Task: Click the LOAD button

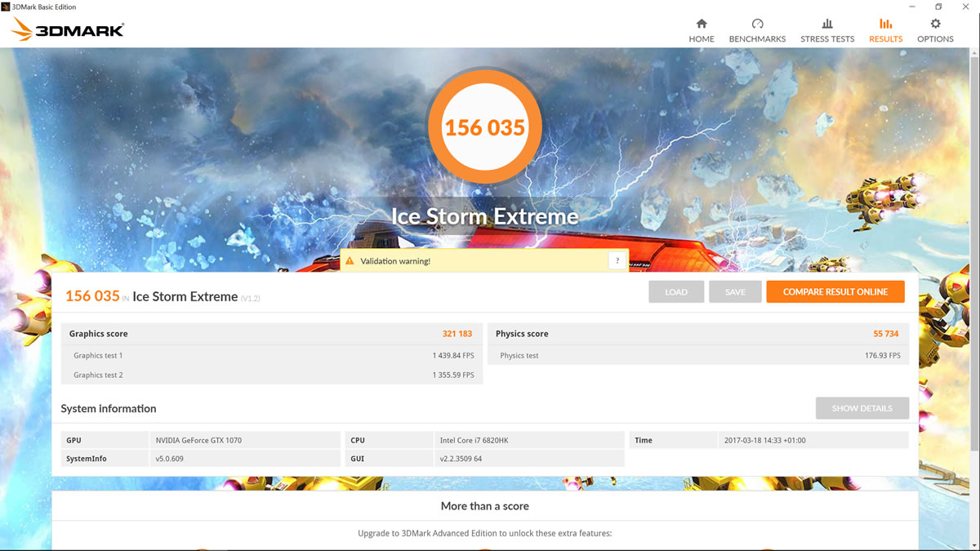Action: point(676,291)
